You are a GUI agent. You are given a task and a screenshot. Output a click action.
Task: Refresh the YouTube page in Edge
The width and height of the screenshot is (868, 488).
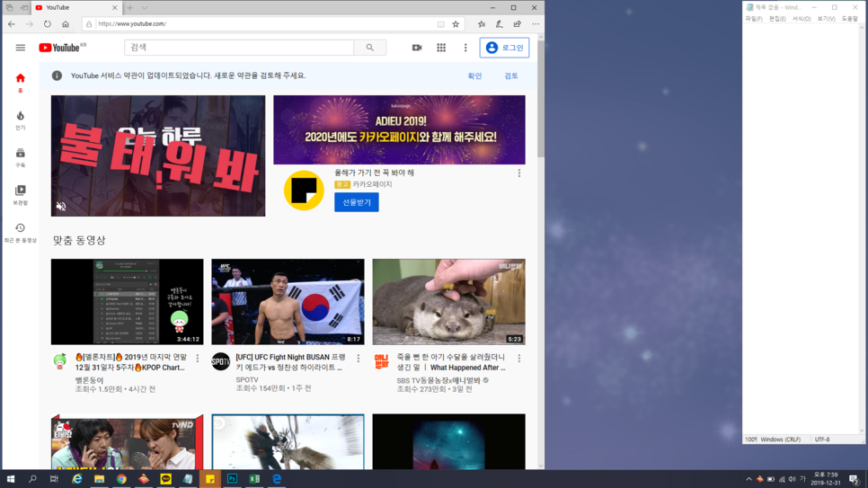click(47, 24)
